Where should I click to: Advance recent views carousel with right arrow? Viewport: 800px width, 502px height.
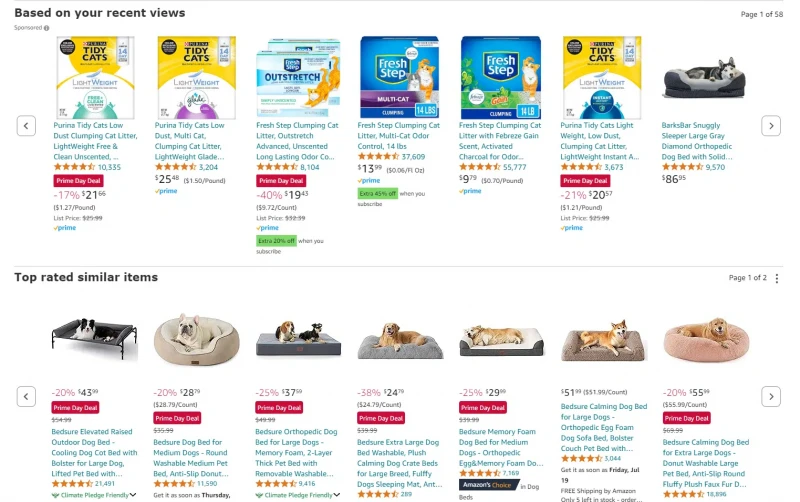[771, 126]
